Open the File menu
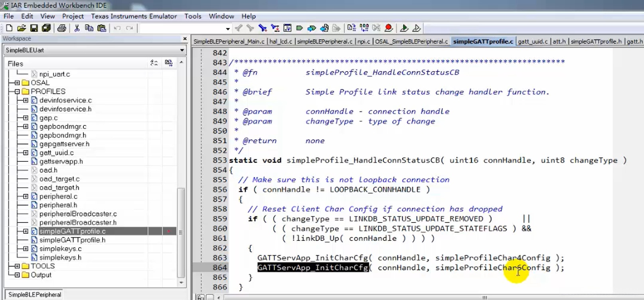644x300 pixels. tap(9, 16)
